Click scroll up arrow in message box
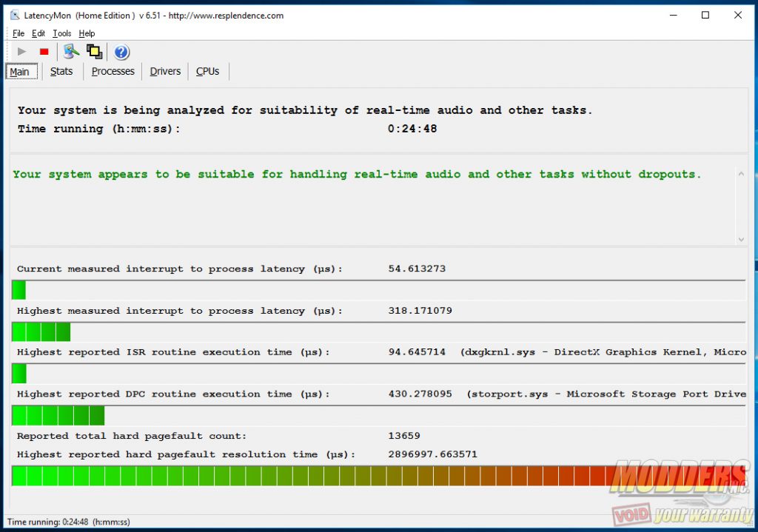The height and width of the screenshot is (532, 758). coord(740,174)
